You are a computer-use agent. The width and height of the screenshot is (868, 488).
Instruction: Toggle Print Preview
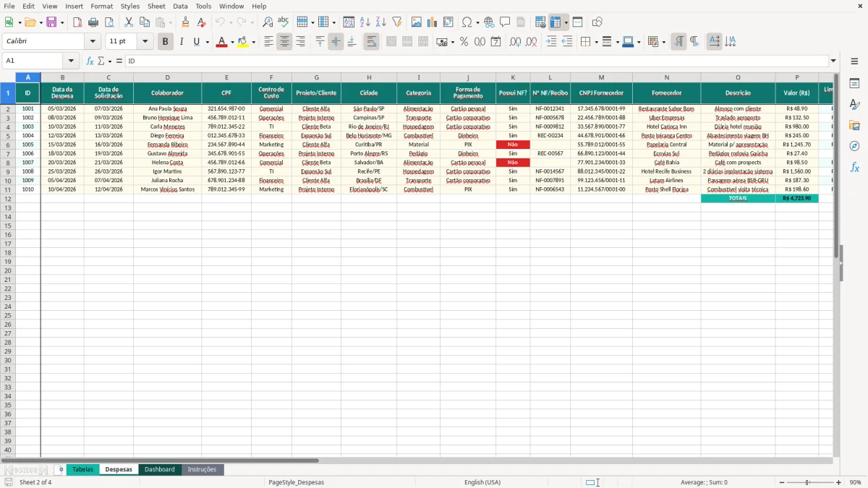[109, 22]
